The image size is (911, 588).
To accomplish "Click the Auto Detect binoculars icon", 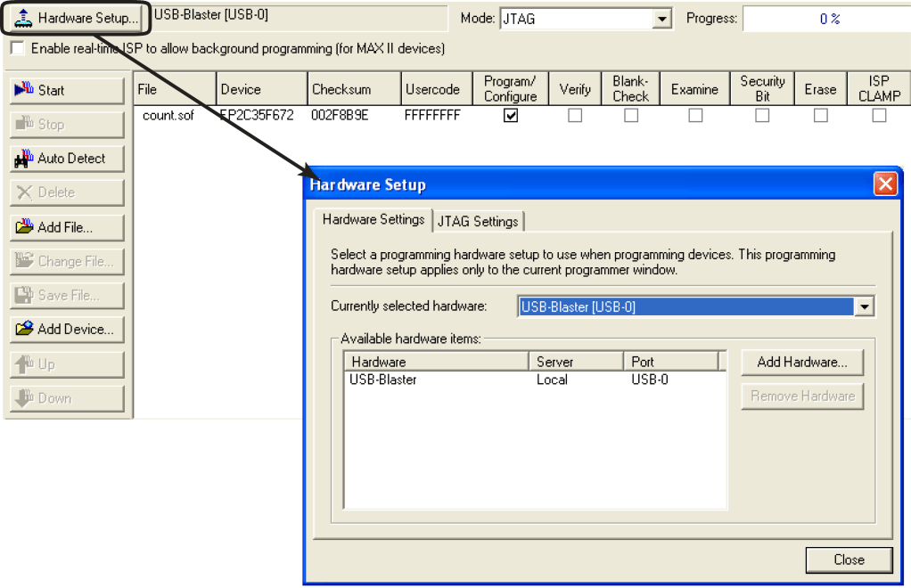I will 24,159.
